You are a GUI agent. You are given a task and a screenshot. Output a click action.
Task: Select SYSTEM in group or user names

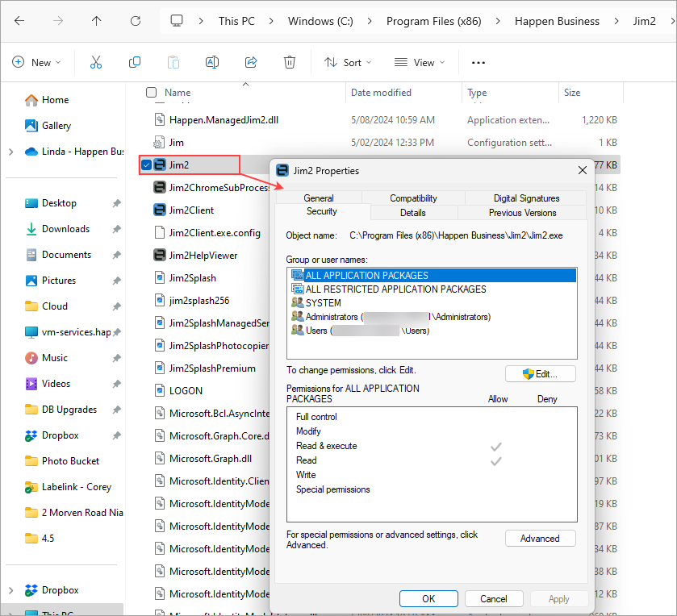pos(323,303)
